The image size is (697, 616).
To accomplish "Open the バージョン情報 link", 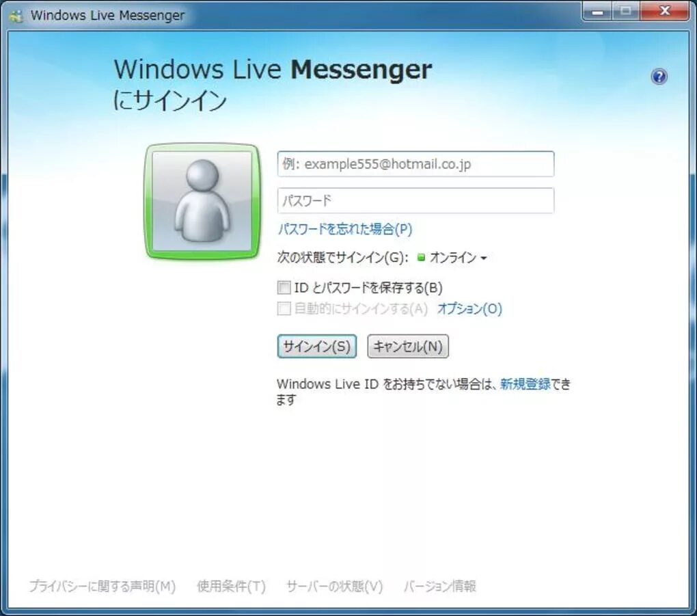I will pos(439,586).
